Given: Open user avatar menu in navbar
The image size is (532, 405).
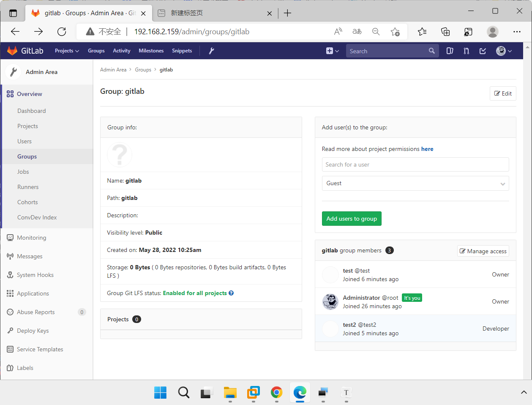Looking at the screenshot, I should pos(504,51).
